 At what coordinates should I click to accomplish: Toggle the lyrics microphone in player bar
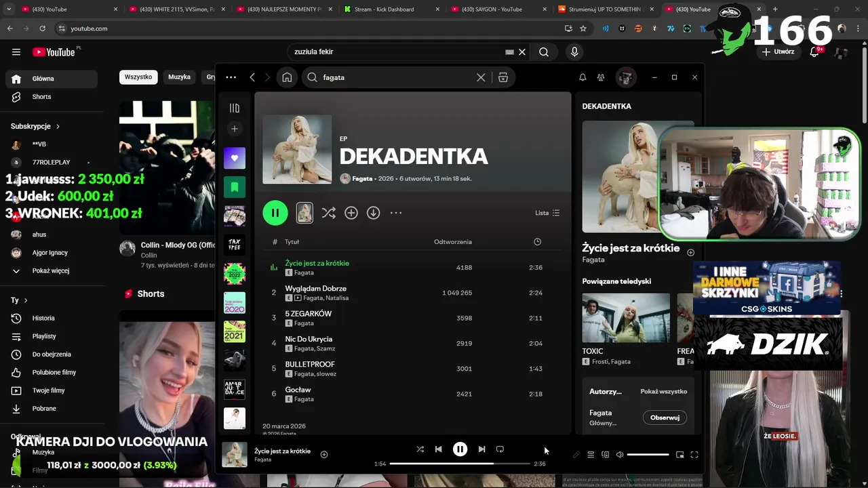576,455
